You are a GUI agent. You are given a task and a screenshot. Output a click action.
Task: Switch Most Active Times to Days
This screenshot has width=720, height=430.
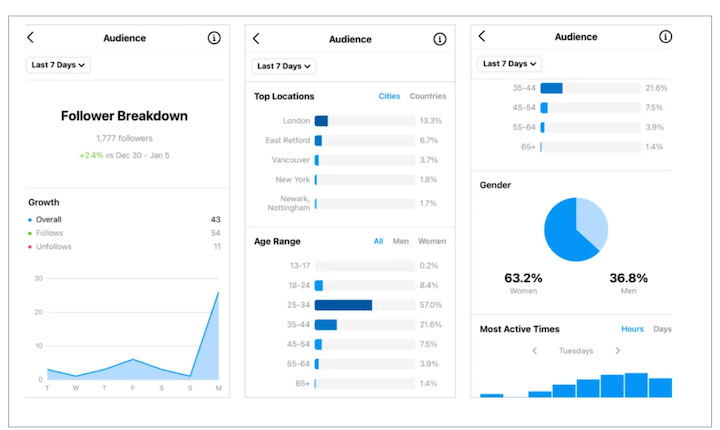coord(662,329)
